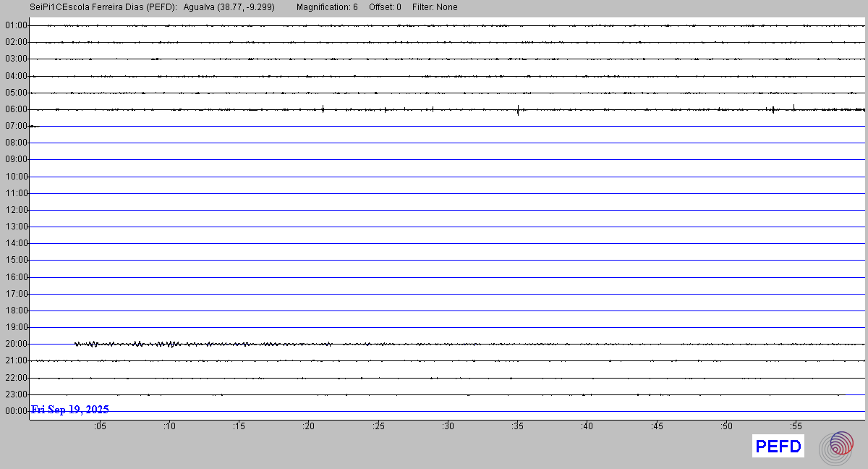The width and height of the screenshot is (868, 469).
Task: Click the 01:00 hour row label
Action: click(x=16, y=25)
